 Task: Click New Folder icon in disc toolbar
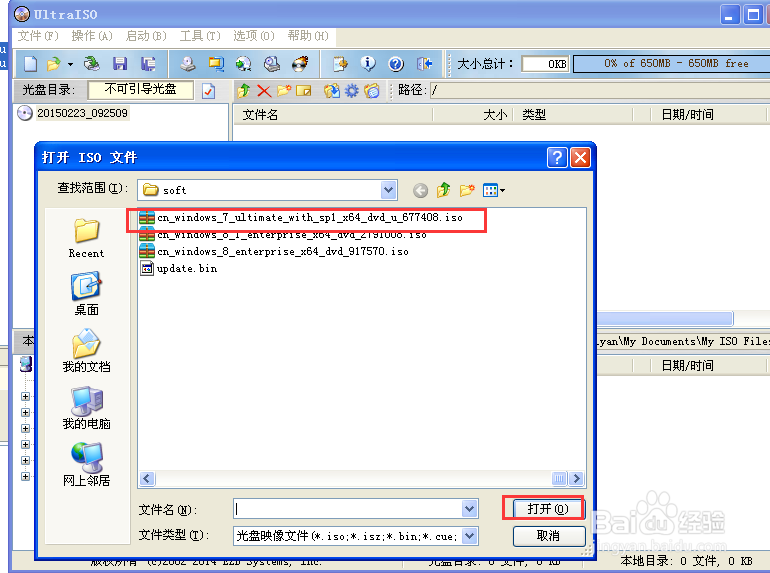click(x=284, y=91)
